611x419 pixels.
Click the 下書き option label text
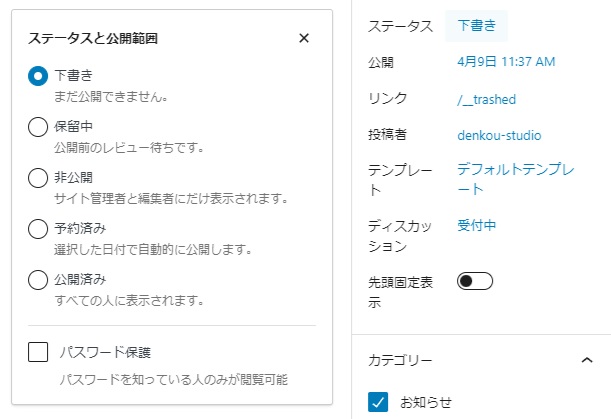[x=74, y=75]
